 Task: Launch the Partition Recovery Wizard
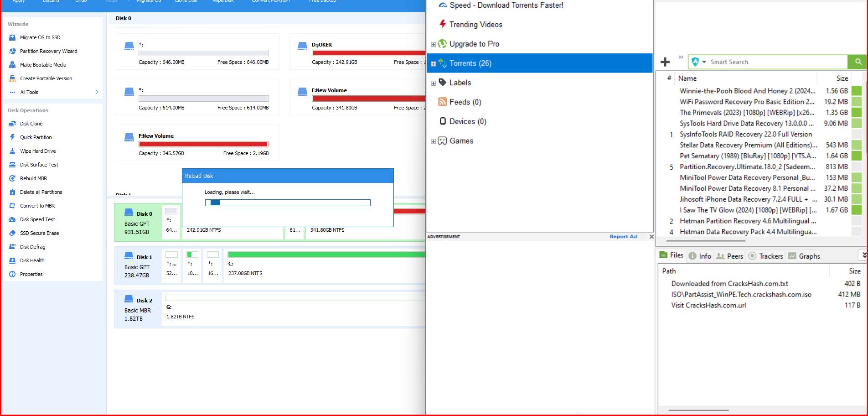pos(48,51)
